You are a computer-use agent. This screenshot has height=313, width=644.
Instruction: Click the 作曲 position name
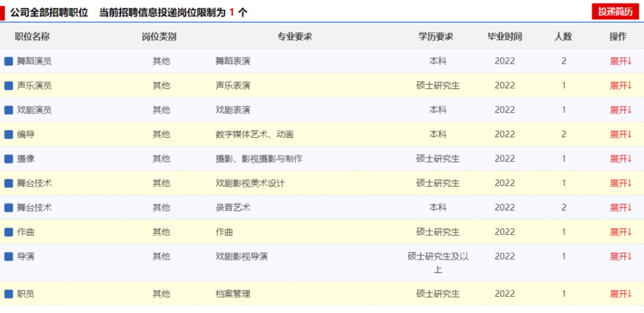(x=26, y=232)
